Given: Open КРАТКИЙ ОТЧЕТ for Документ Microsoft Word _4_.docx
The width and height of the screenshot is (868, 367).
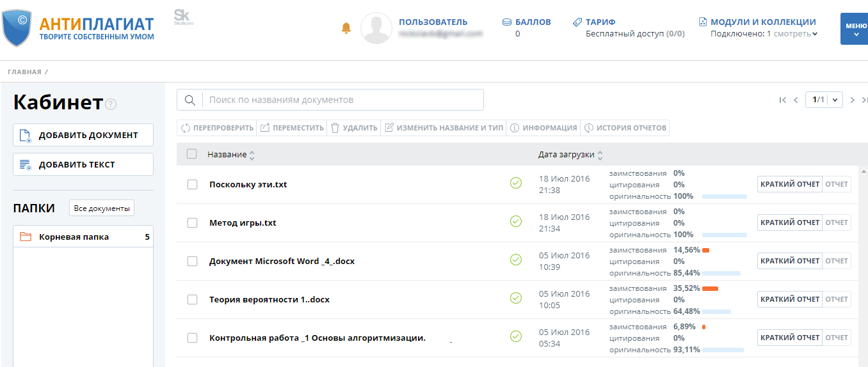Looking at the screenshot, I should (789, 261).
